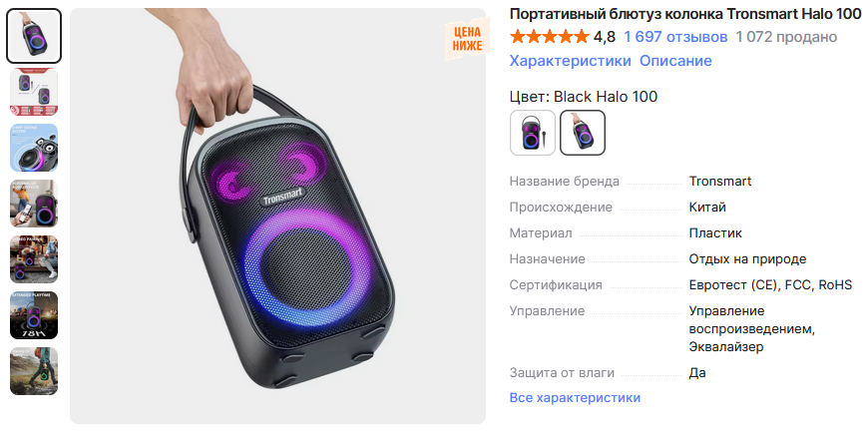Screen dimensions: 868x435
Task: Click the main speaker product image
Action: (278, 216)
